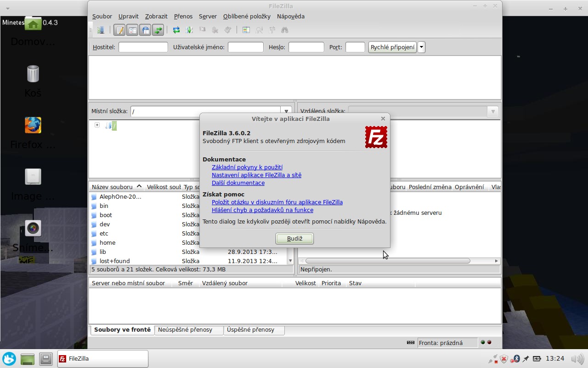Open Hlášení chyb a požadavků link
The height and width of the screenshot is (368, 588).
click(262, 210)
